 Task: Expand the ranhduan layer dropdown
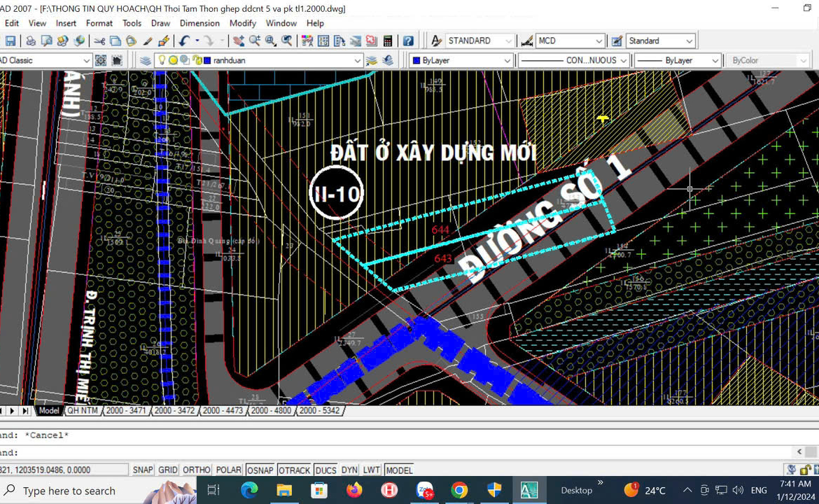357,61
